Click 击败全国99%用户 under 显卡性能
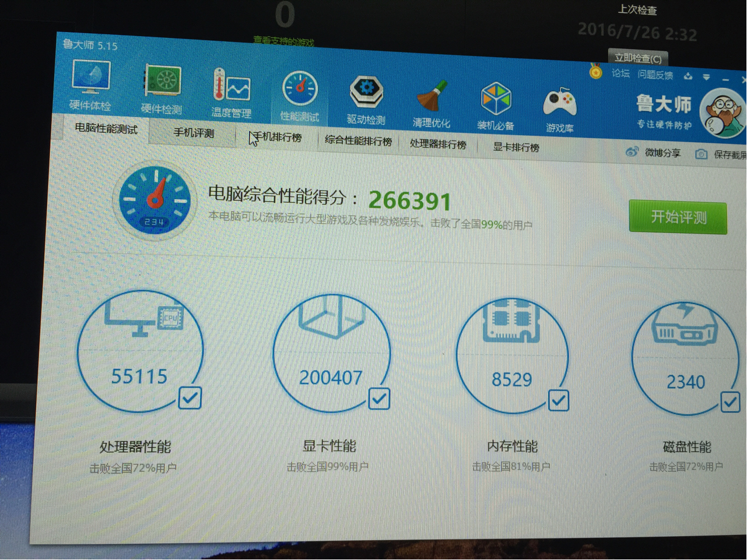Image resolution: width=747 pixels, height=560 pixels. tap(327, 467)
